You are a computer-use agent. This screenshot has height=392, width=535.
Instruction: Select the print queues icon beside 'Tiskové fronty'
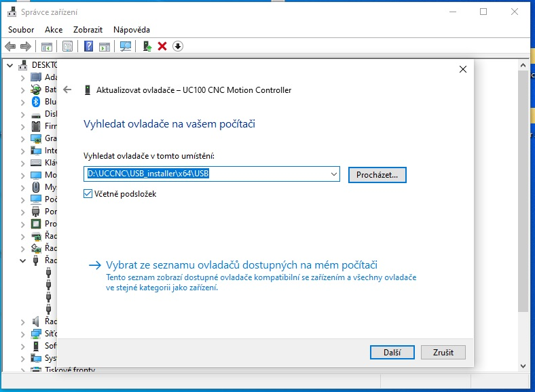point(36,370)
